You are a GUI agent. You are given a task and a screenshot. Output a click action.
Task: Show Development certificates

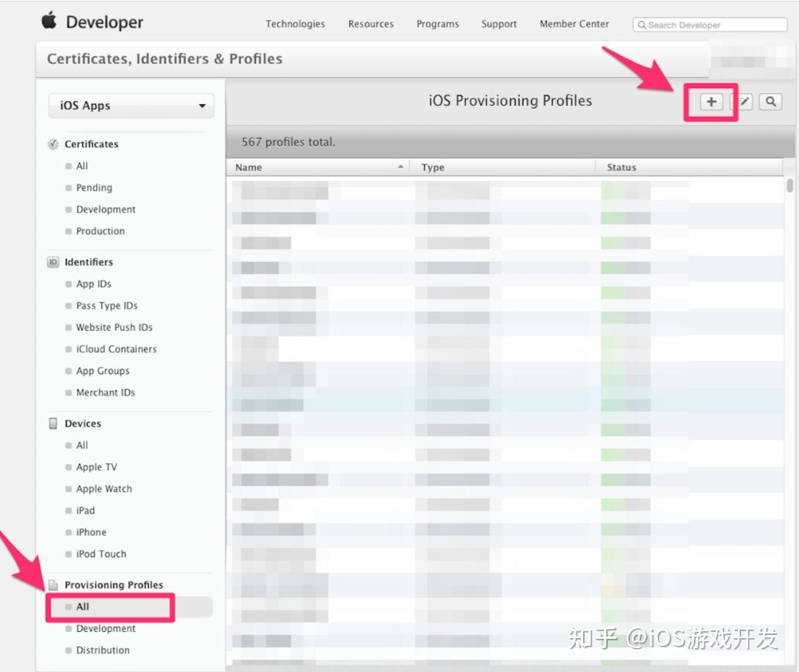tap(106, 210)
